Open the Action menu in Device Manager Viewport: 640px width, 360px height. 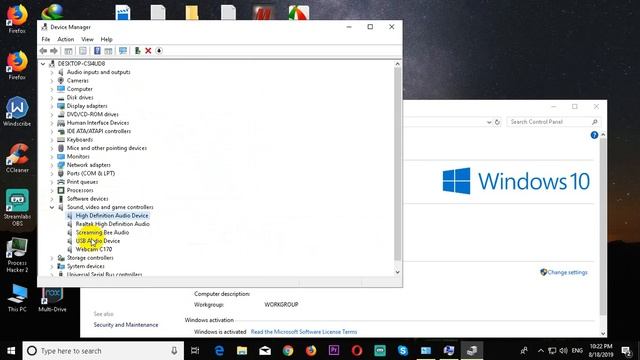click(x=66, y=39)
